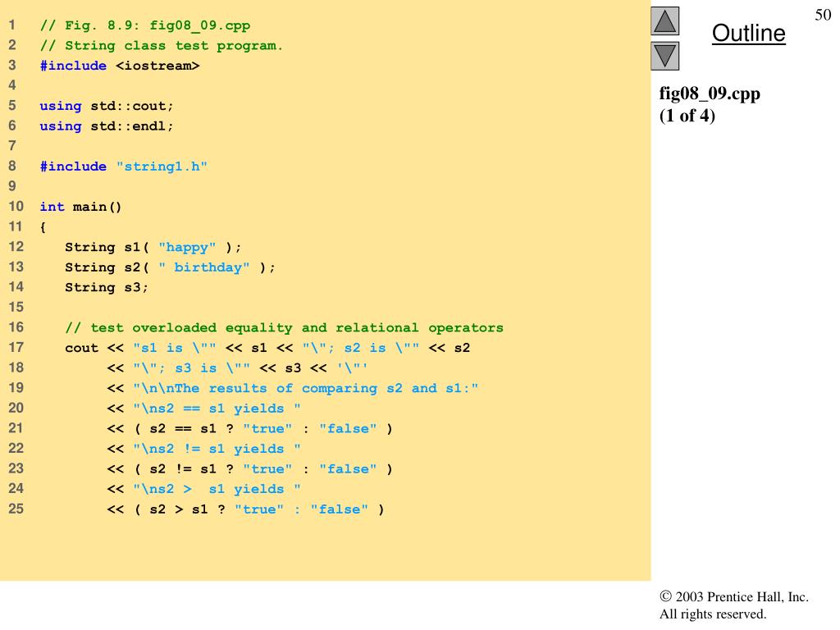This screenshot has height=630, width=840.
Task: Click the "String class test program" comment
Action: tap(162, 46)
